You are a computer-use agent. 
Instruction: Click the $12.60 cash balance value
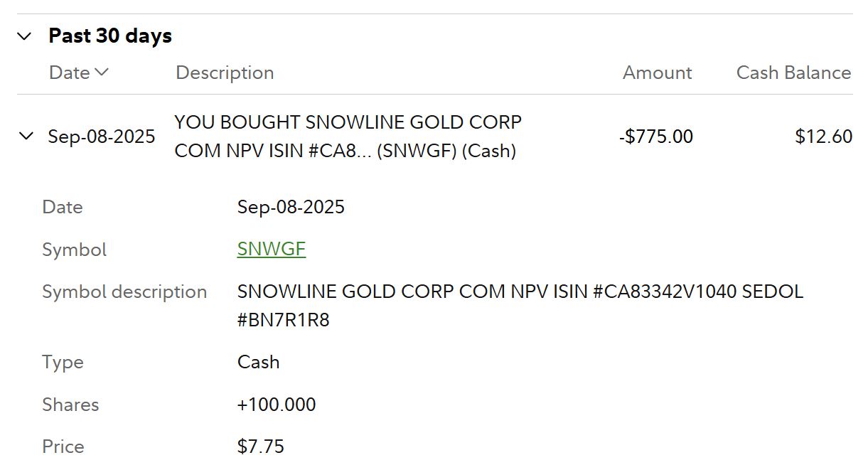(x=823, y=137)
